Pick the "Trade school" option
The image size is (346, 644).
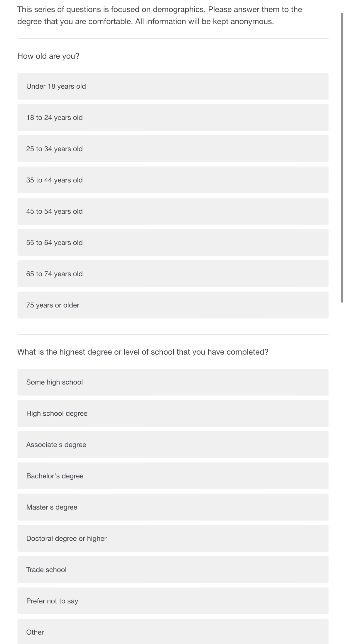[x=173, y=569]
